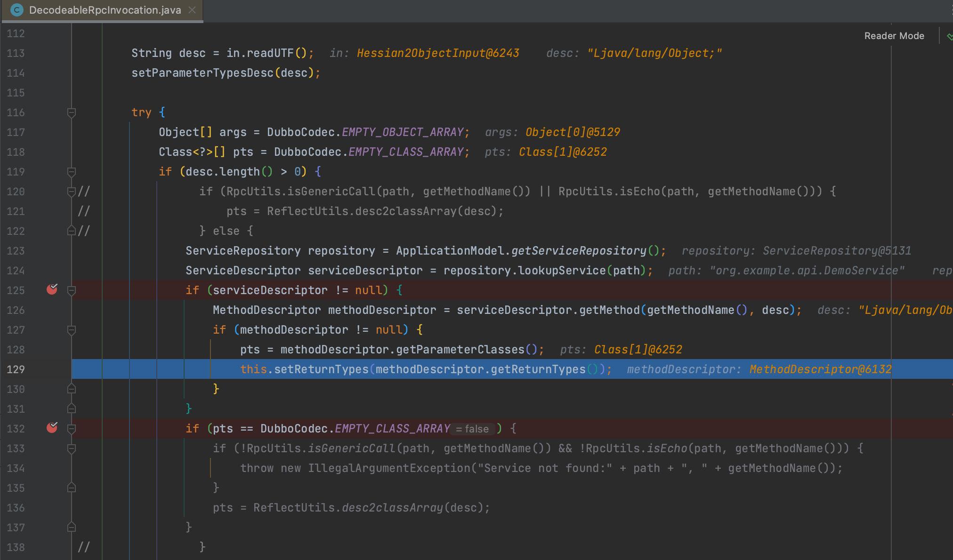Image resolution: width=953 pixels, height=560 pixels.
Task: Click the green inspection checkmark icon
Action: pos(949,36)
